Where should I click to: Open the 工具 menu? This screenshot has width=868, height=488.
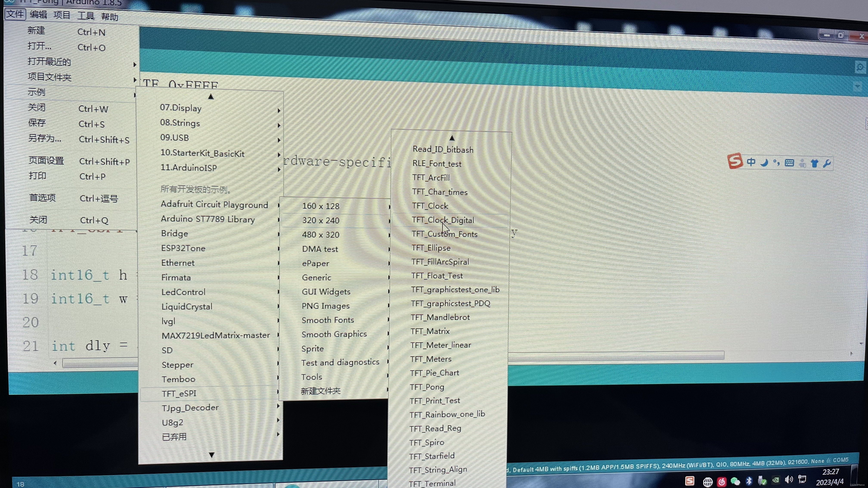tap(86, 16)
